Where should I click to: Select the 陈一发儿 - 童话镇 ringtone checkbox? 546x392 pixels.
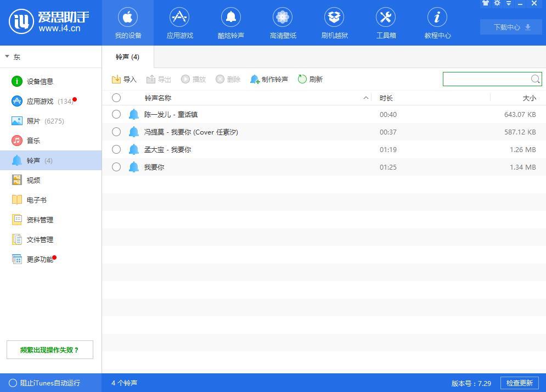coord(116,114)
